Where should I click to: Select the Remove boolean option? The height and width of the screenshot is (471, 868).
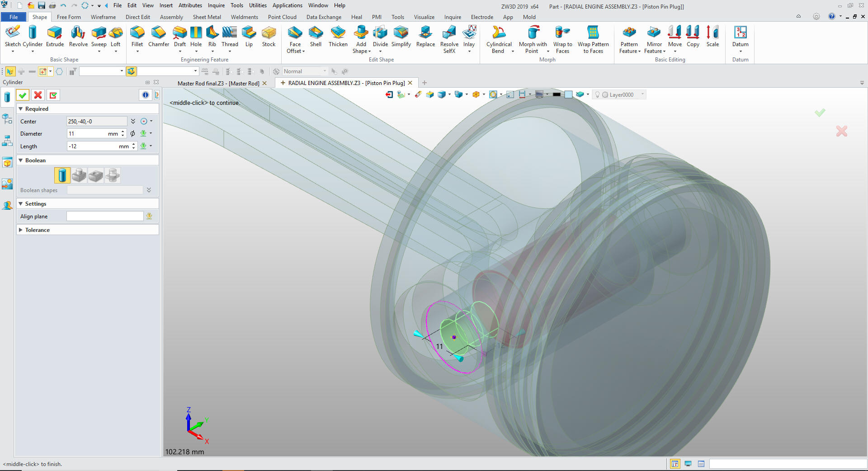click(x=96, y=175)
